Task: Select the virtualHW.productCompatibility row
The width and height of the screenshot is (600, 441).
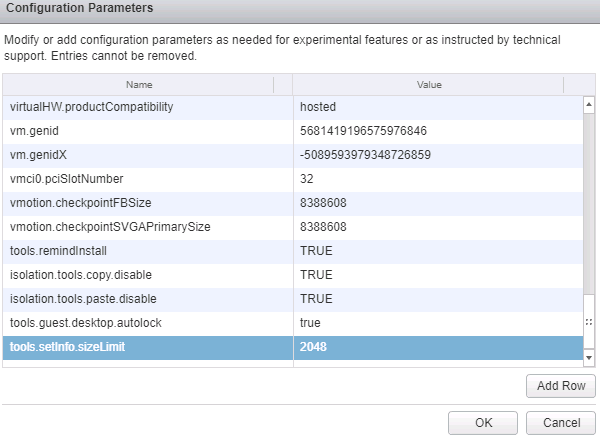Action: point(91,106)
